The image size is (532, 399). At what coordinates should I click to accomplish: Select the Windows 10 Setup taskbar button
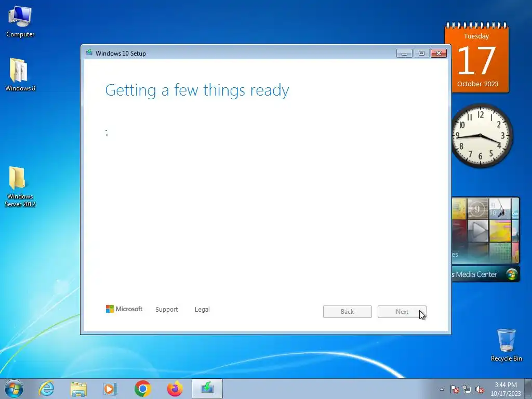207,389
